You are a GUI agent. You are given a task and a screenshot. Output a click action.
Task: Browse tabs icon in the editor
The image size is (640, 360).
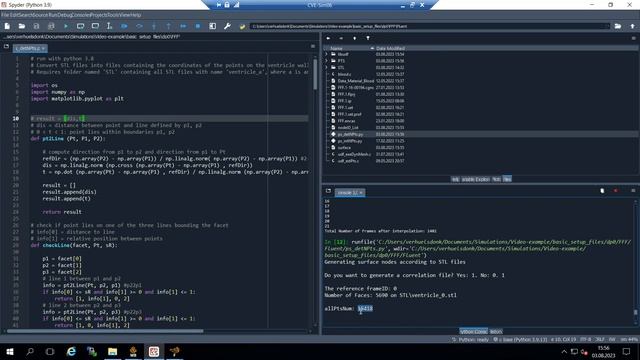tap(6, 47)
